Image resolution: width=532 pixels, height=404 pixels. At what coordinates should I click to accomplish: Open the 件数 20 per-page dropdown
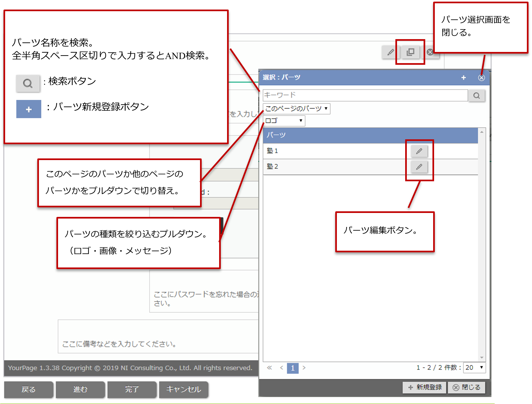pyautogui.click(x=474, y=368)
